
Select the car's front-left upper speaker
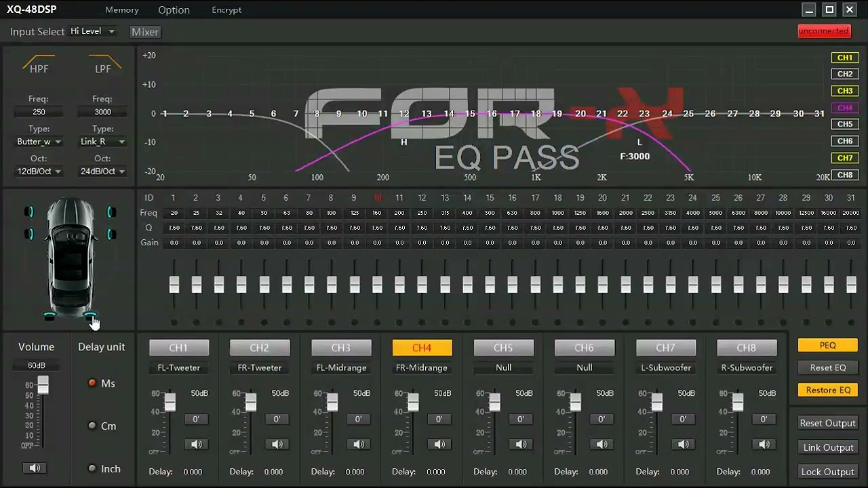(x=29, y=212)
